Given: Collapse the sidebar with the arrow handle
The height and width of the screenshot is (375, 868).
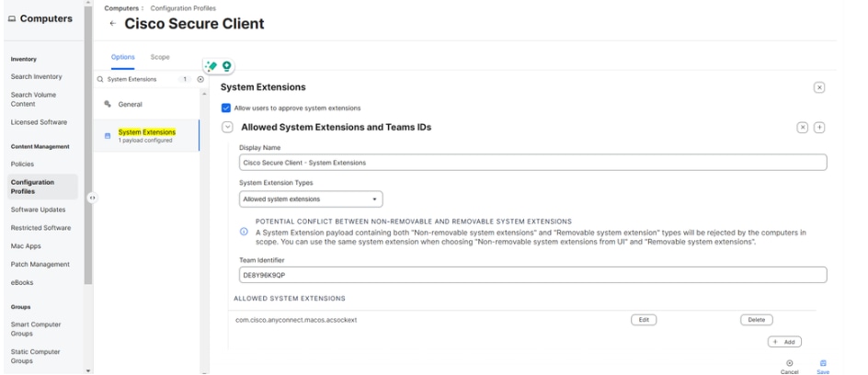Looking at the screenshot, I should (90, 197).
